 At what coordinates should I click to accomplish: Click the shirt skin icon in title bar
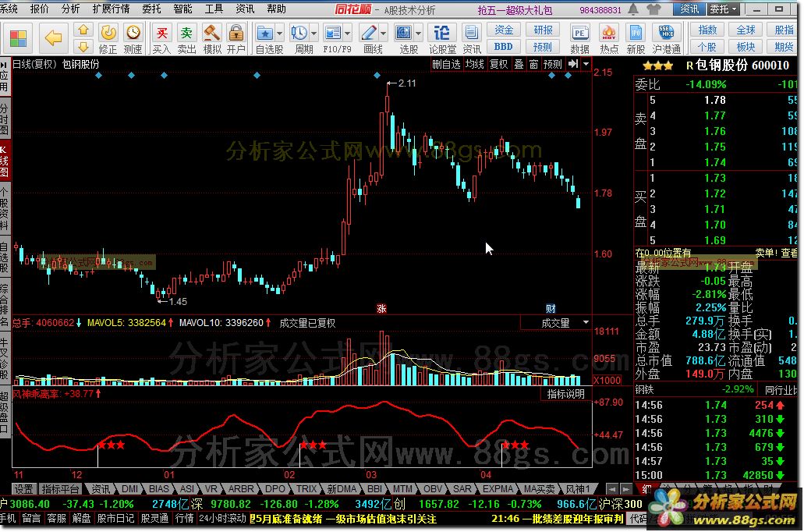coord(653,9)
